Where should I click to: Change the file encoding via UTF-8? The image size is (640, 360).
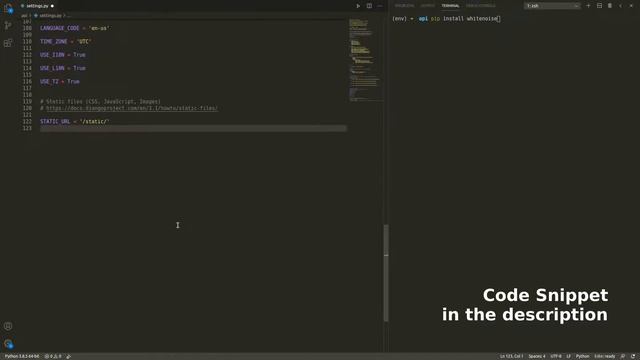coord(556,356)
